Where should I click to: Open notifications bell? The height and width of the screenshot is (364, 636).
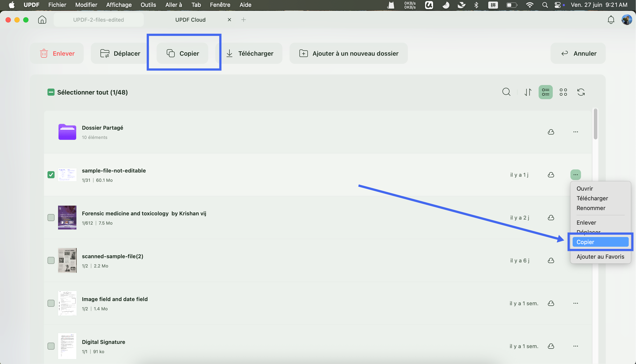[611, 20]
